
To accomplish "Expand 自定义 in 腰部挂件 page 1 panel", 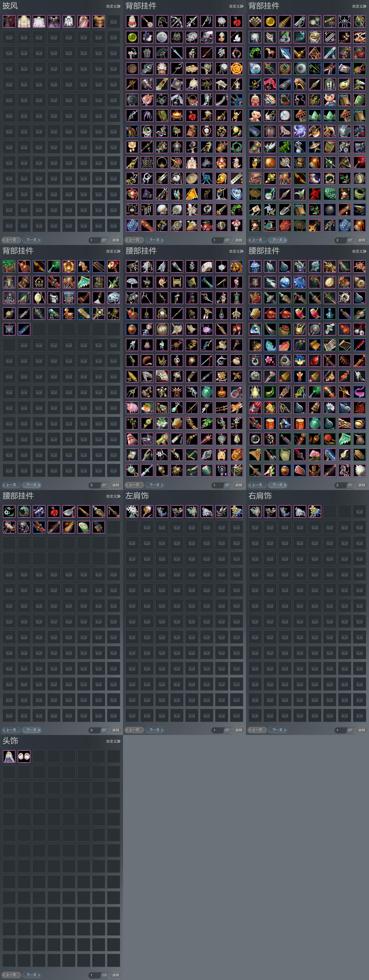I will click(x=237, y=251).
